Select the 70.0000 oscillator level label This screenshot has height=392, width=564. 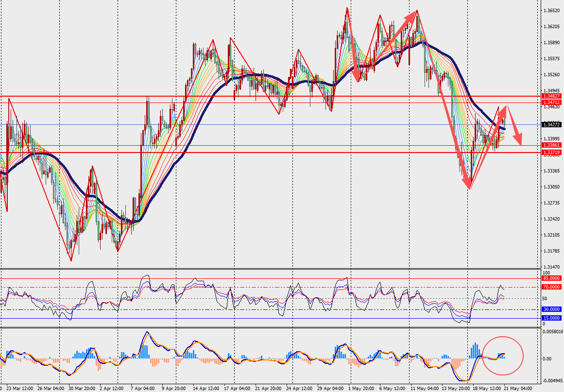551,287
